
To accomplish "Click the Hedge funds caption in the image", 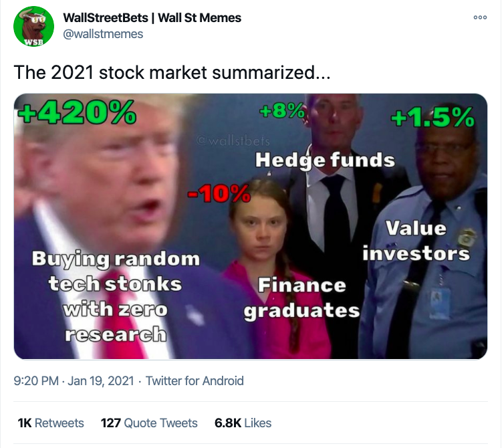I will click(x=326, y=160).
